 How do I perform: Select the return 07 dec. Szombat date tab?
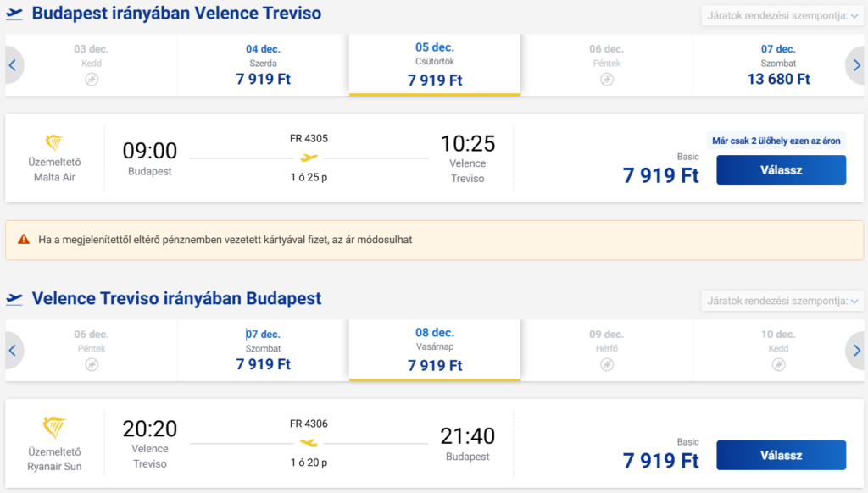(x=263, y=350)
